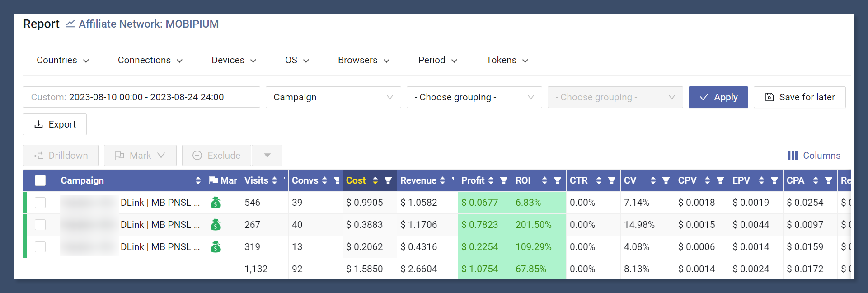
Task: Click the filter icon in the Profit column
Action: tap(503, 180)
